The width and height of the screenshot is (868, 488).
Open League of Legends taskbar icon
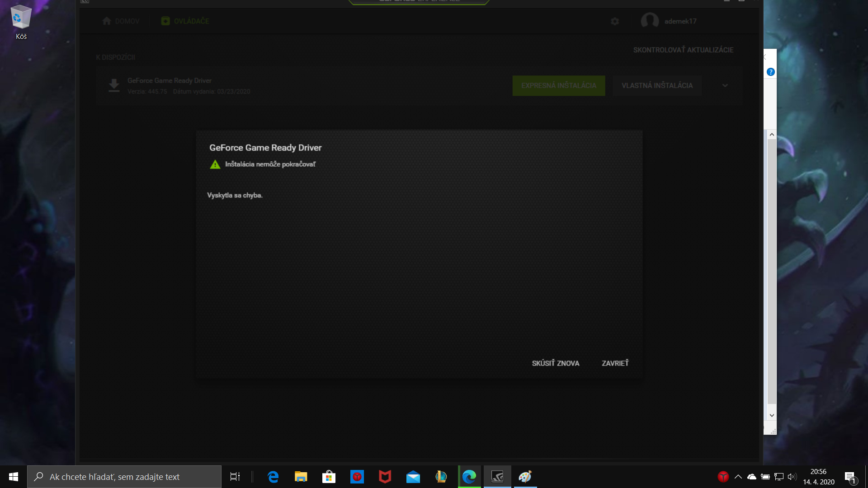click(441, 477)
